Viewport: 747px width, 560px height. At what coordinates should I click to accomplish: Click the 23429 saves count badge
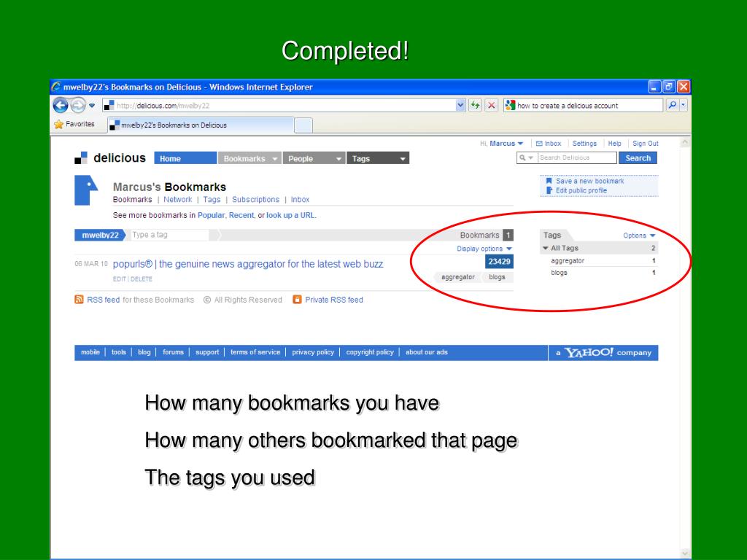pos(499,262)
